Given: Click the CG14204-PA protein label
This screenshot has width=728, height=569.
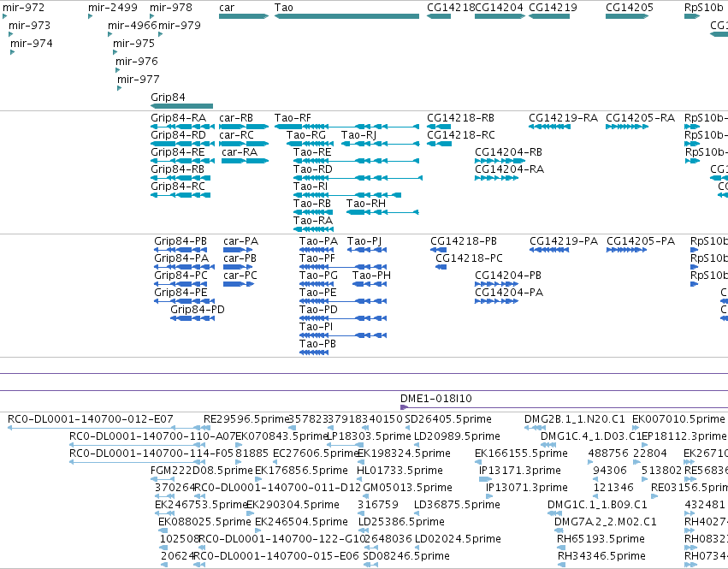Looking at the screenshot, I should (509, 293).
